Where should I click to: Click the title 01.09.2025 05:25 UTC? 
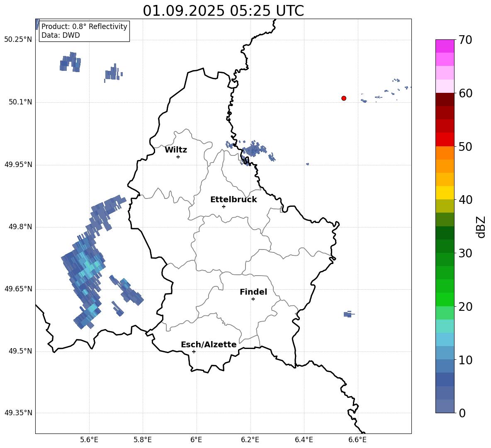coord(223,11)
